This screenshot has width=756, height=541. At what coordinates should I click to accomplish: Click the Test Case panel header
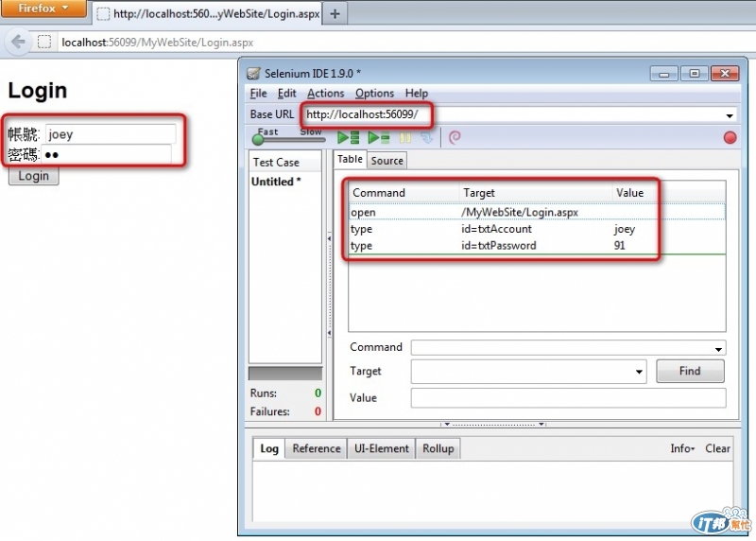coord(285,162)
